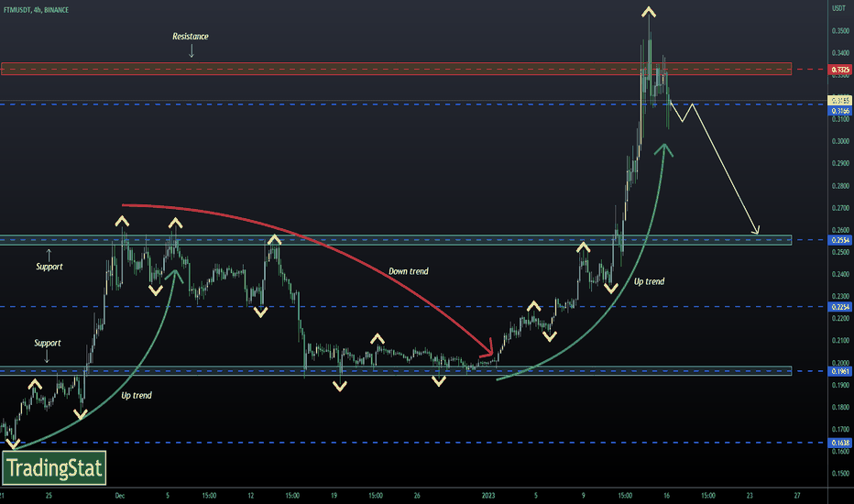854x504 pixels.
Task: Click the blue 0.1638 price tag
Action: click(x=840, y=443)
